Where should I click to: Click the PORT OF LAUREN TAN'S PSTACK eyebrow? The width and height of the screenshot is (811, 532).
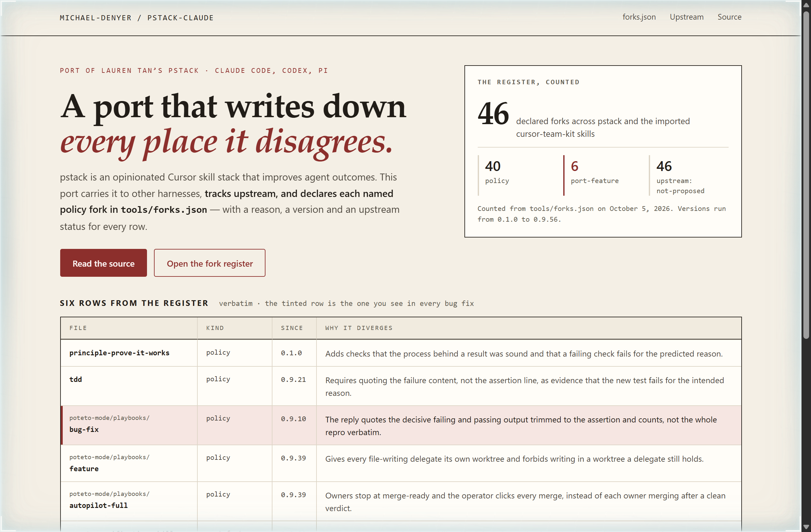coord(194,71)
